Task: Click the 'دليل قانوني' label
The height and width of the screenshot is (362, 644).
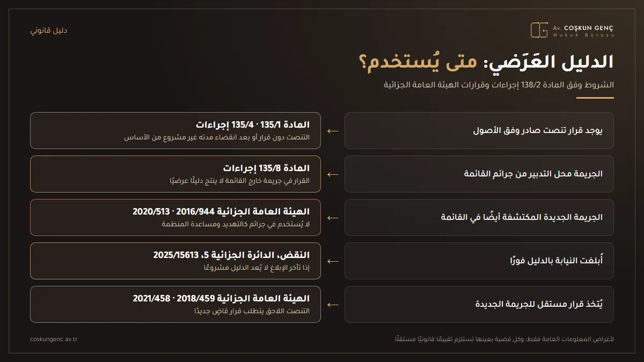Action: tap(49, 31)
